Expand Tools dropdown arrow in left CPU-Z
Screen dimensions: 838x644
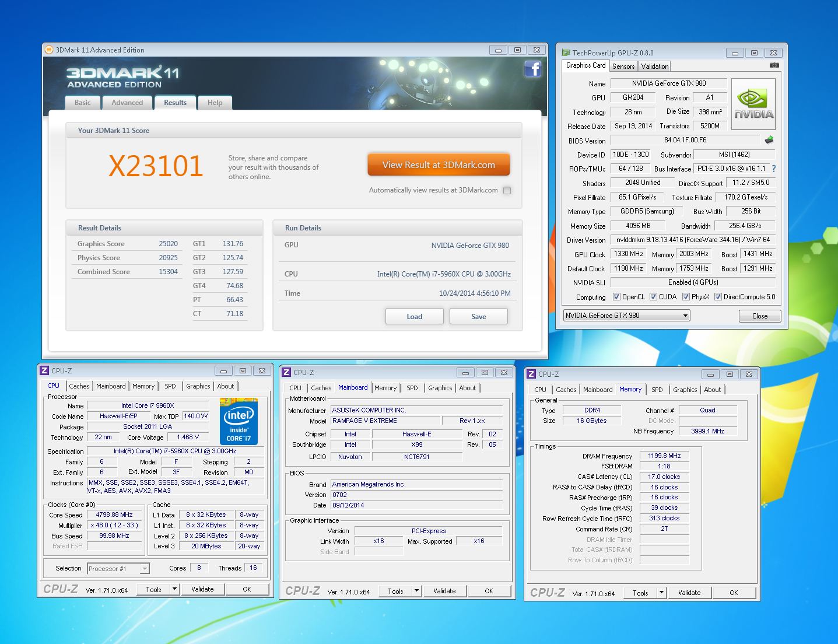(174, 589)
